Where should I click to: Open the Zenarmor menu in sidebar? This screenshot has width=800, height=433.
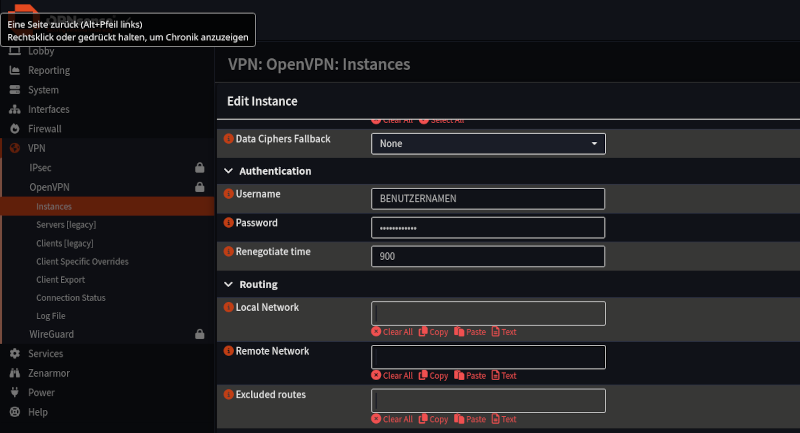coord(48,373)
